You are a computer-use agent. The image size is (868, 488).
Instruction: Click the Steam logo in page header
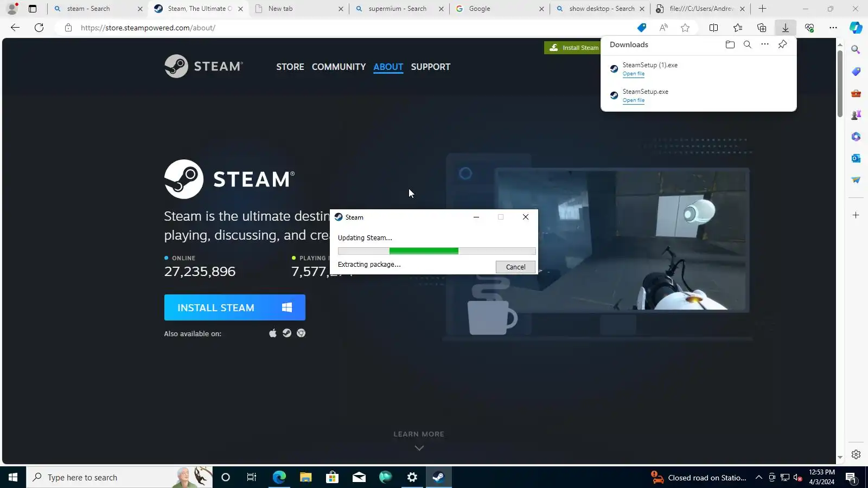pyautogui.click(x=203, y=66)
